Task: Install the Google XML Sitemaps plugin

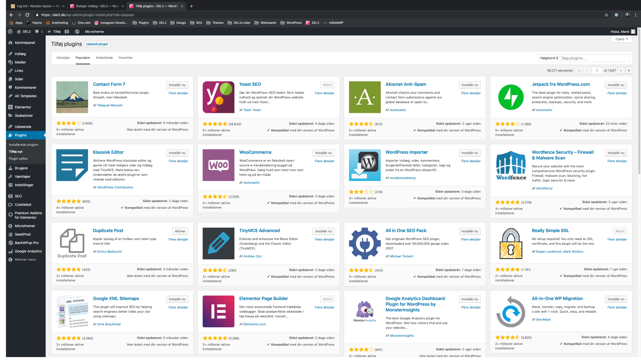Action: pos(177,299)
